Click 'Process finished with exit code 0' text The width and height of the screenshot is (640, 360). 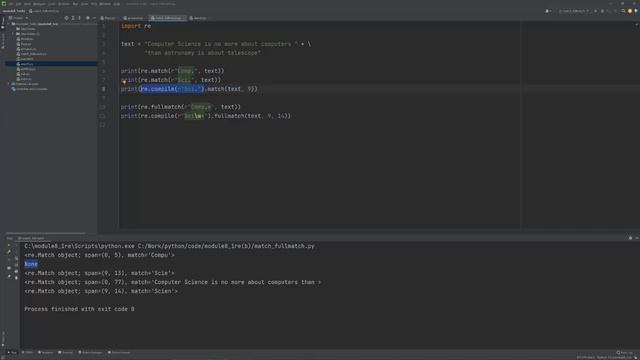79,309
